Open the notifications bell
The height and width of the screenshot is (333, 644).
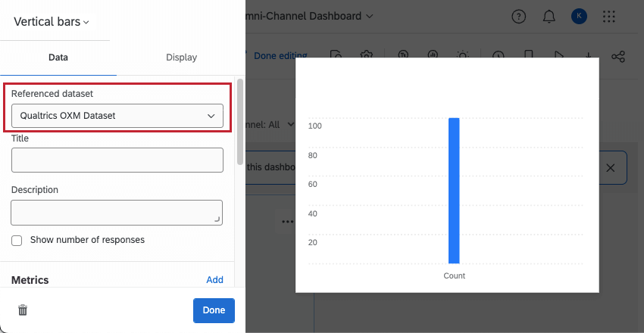[x=549, y=17]
